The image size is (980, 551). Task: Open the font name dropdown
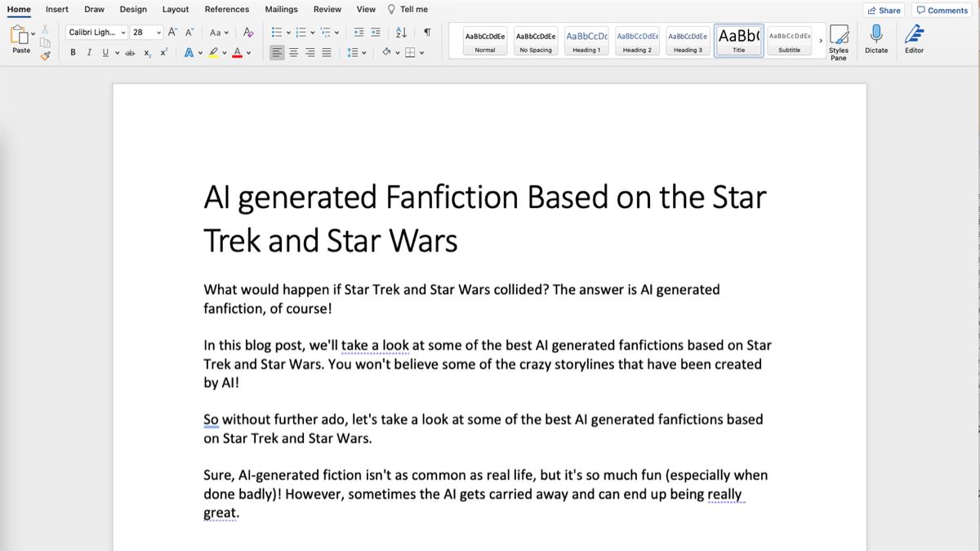click(x=123, y=33)
